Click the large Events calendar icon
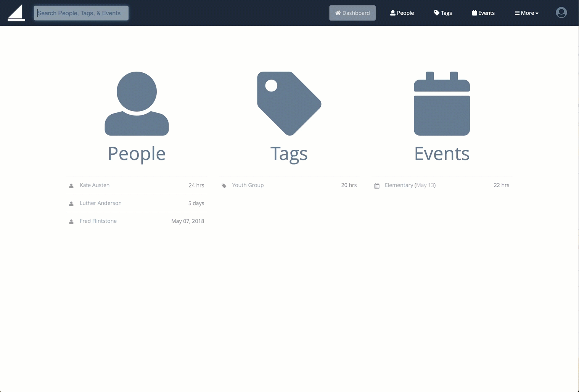 (x=442, y=103)
